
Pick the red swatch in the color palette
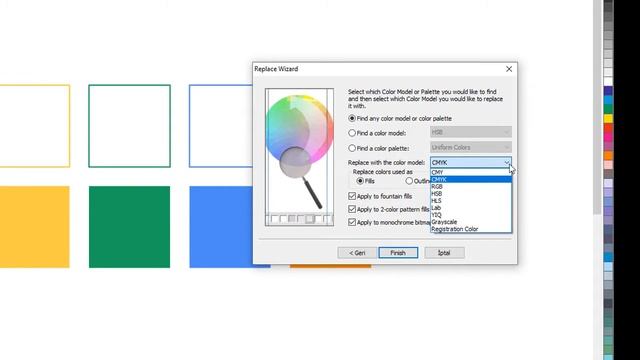pos(608,128)
